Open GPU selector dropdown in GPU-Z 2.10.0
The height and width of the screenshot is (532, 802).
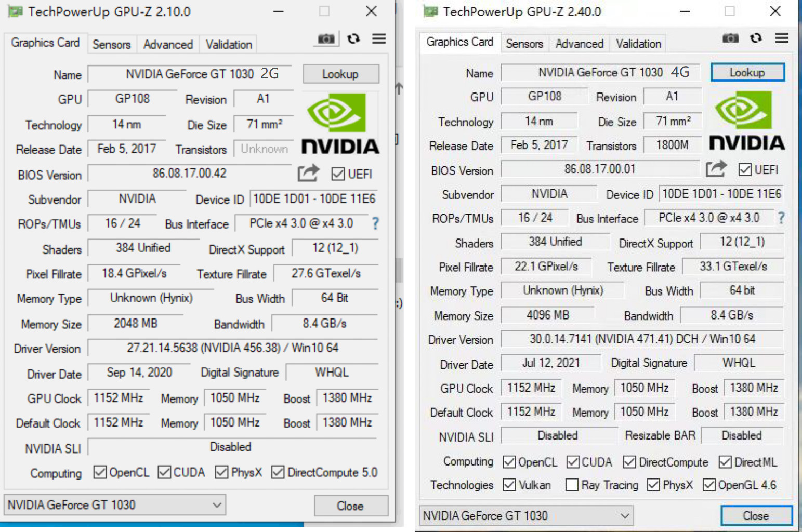click(x=115, y=505)
